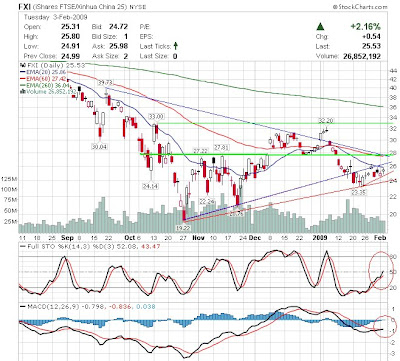Viewport: 400px width, 361px height.
Task: Click the Nov label on date axis
Action: pos(198,238)
